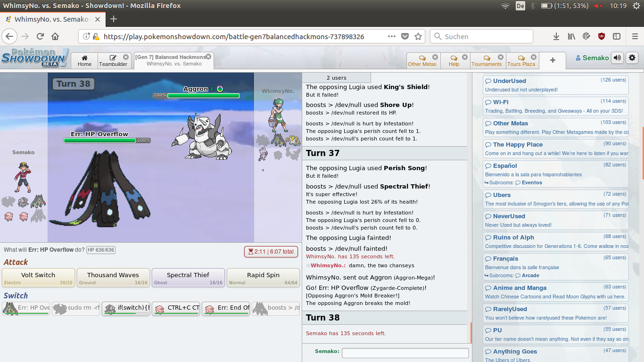Open the system muted volume indicator
The width and height of the screenshot is (644, 362).
[x=598, y=6]
